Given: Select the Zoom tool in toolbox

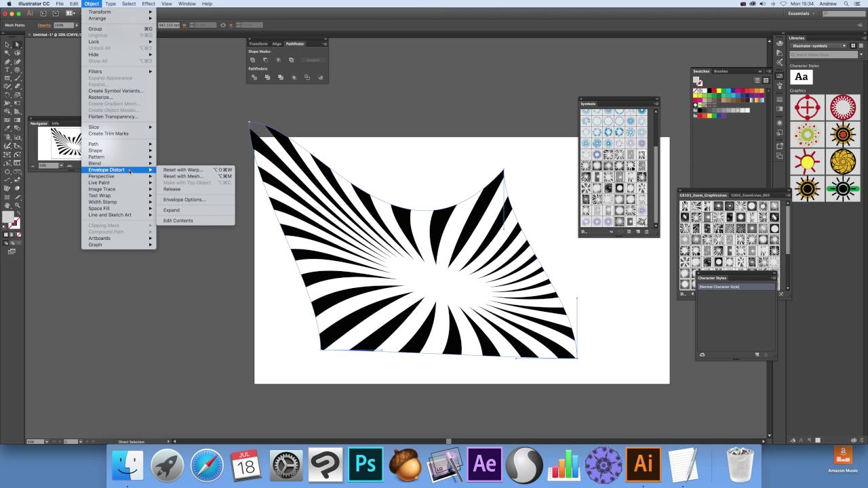Looking at the screenshot, I should point(18,205).
